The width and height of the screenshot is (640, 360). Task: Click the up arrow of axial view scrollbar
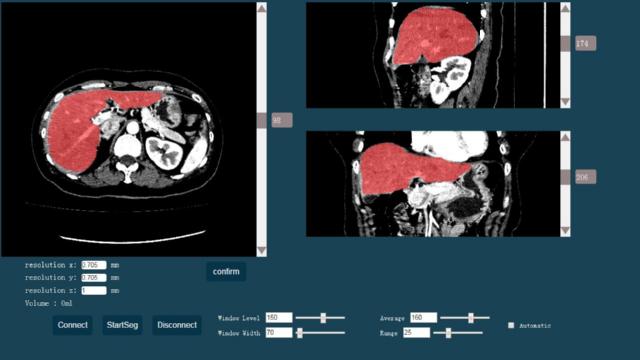coord(262,8)
